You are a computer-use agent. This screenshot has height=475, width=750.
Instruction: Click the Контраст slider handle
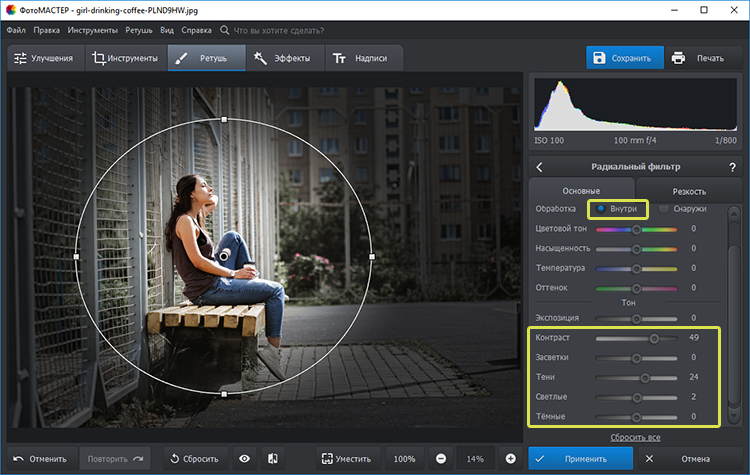(x=654, y=338)
